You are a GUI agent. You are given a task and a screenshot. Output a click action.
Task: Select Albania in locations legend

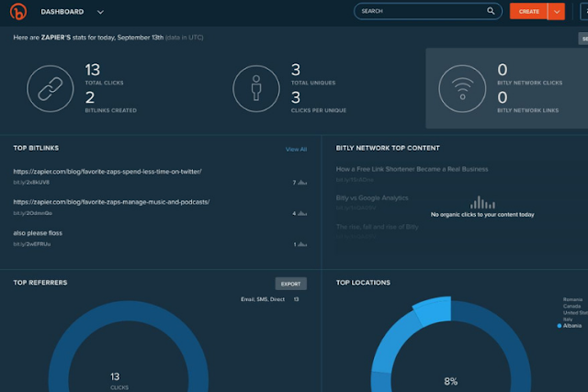572,326
